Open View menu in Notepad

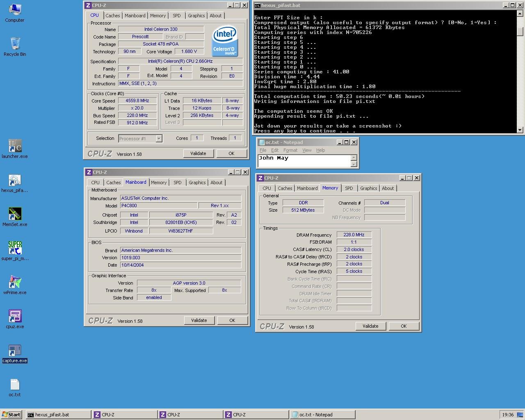tap(307, 150)
